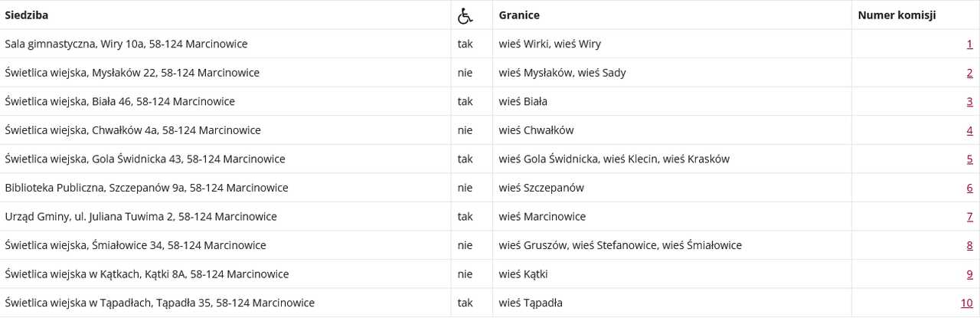The width and height of the screenshot is (980, 318).
Task: Select the Sala gimnastyczna, Wiry 10a cell
Action: point(226,44)
